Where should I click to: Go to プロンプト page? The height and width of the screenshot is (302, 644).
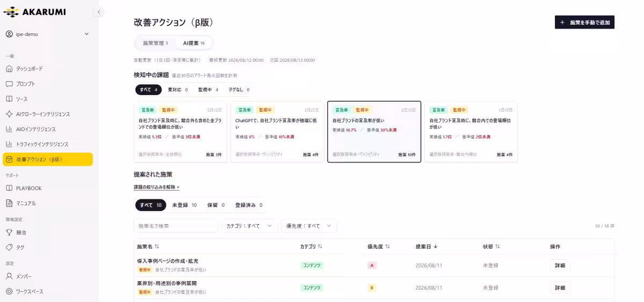[47, 84]
